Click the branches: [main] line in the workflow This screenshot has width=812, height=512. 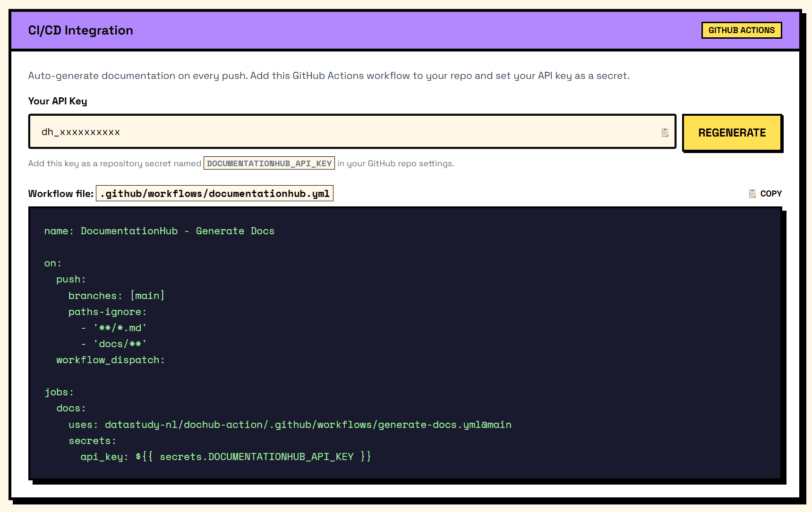coord(117,295)
